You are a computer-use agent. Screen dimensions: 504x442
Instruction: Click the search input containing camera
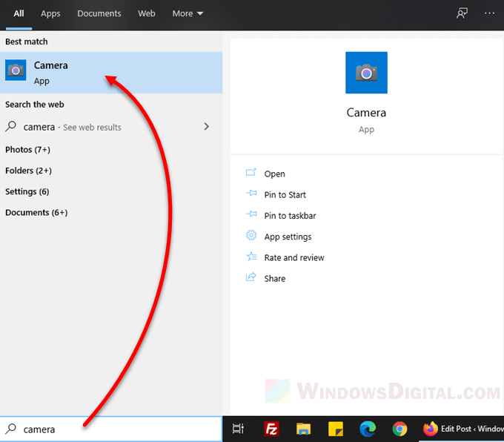(111, 429)
